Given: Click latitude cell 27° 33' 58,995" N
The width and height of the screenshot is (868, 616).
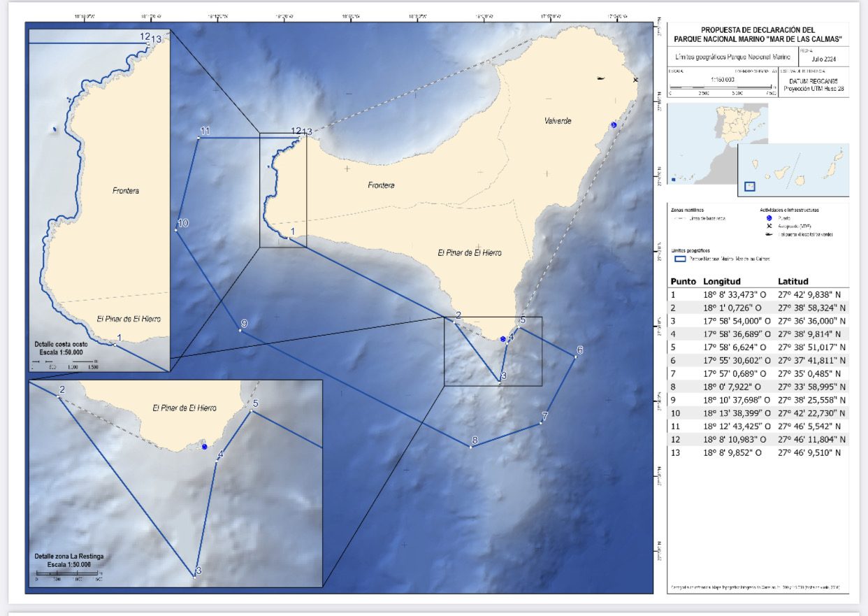Looking at the screenshot, I should [812, 387].
